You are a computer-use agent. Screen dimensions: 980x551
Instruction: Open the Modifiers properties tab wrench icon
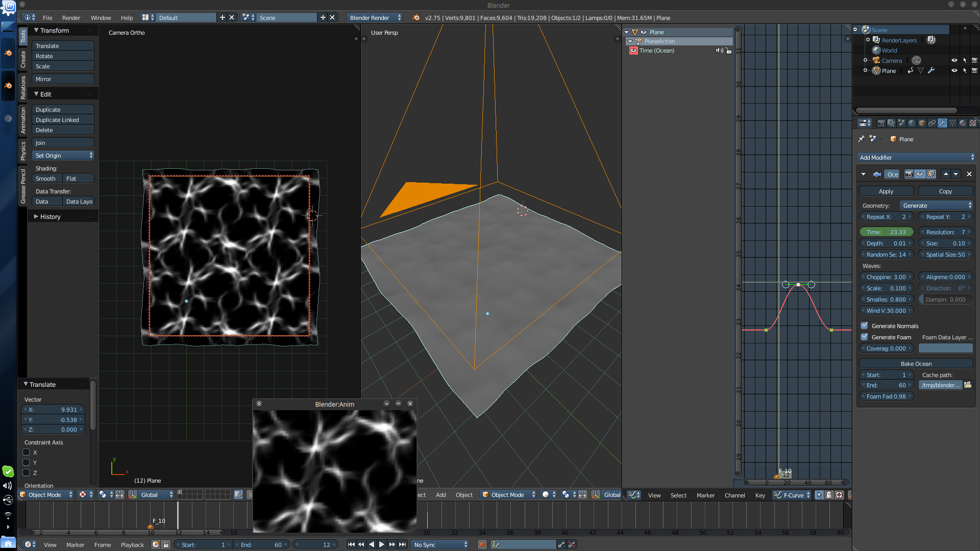tap(942, 123)
